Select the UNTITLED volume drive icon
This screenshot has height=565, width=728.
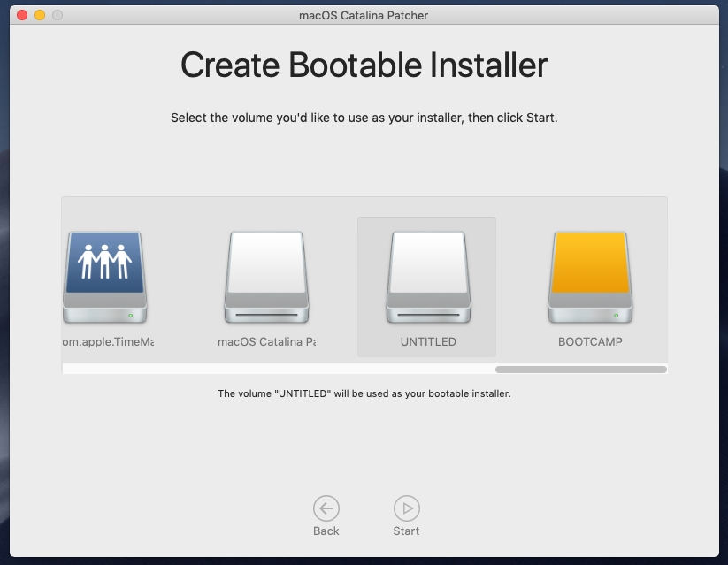coord(428,277)
